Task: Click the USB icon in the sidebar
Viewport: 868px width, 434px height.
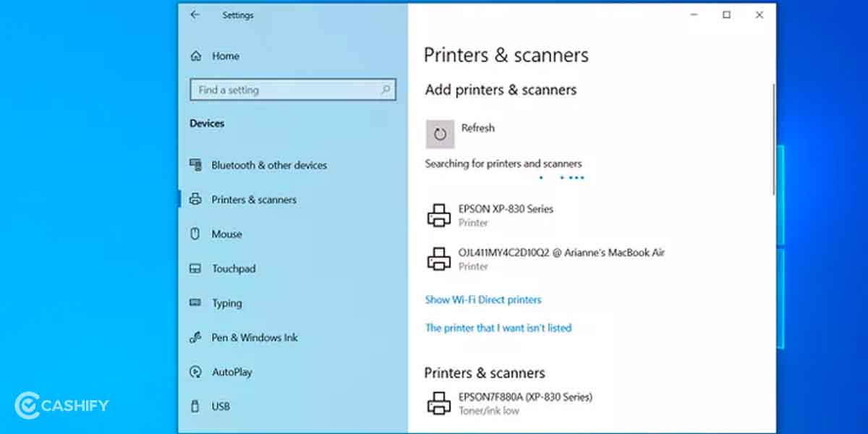Action: click(195, 406)
